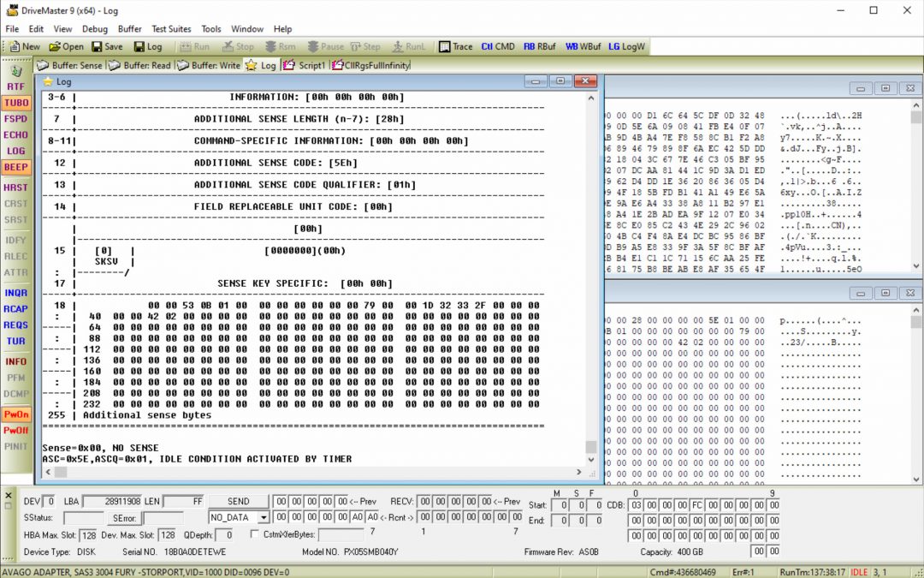The image size is (924, 578).
Task: Open the LG LogW toolbar icon
Action: pos(626,46)
